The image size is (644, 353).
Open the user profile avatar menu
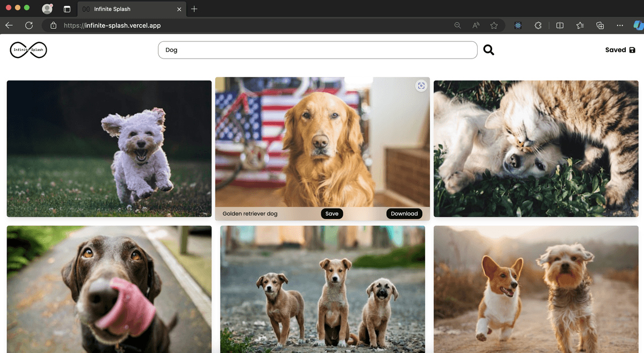[x=47, y=9]
